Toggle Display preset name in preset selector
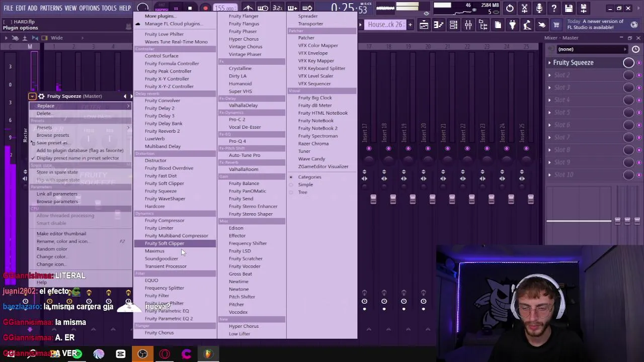 [77, 158]
